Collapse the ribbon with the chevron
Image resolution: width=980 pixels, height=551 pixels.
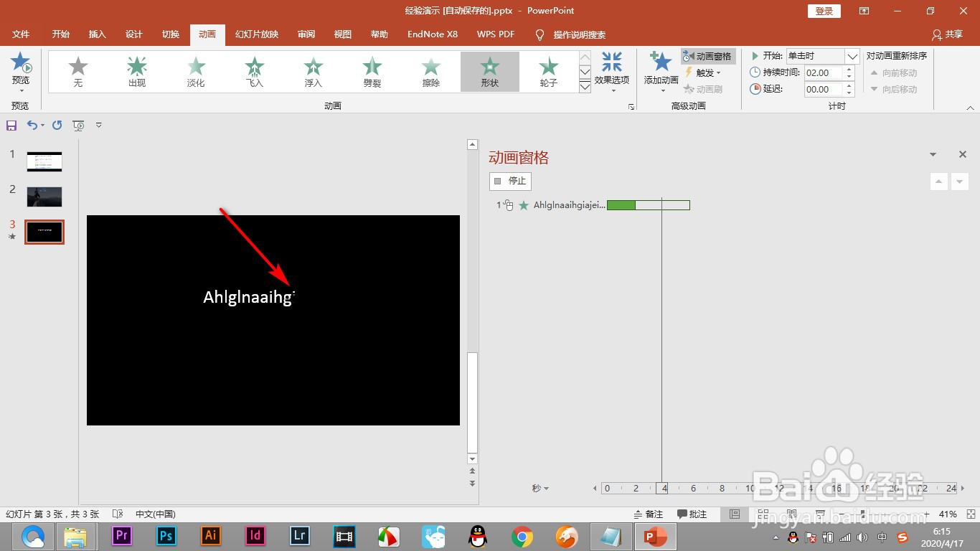(970, 108)
